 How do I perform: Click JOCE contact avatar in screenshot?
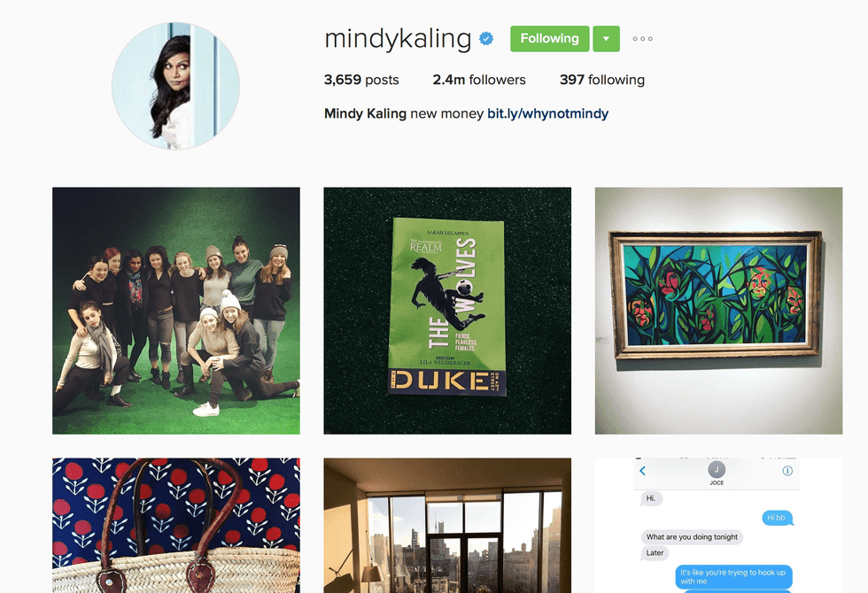(x=717, y=470)
